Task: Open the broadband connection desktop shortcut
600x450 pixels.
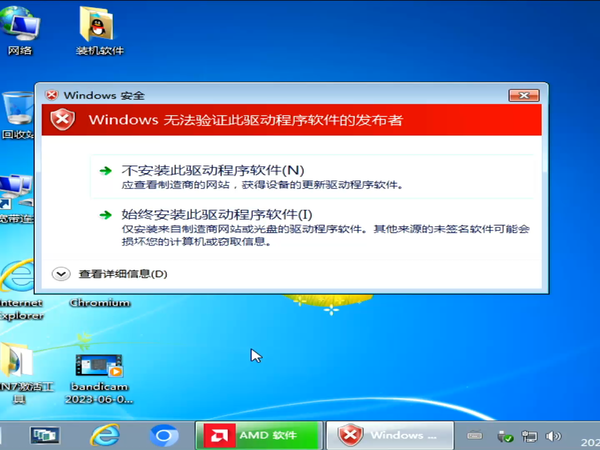Action: (x=16, y=199)
